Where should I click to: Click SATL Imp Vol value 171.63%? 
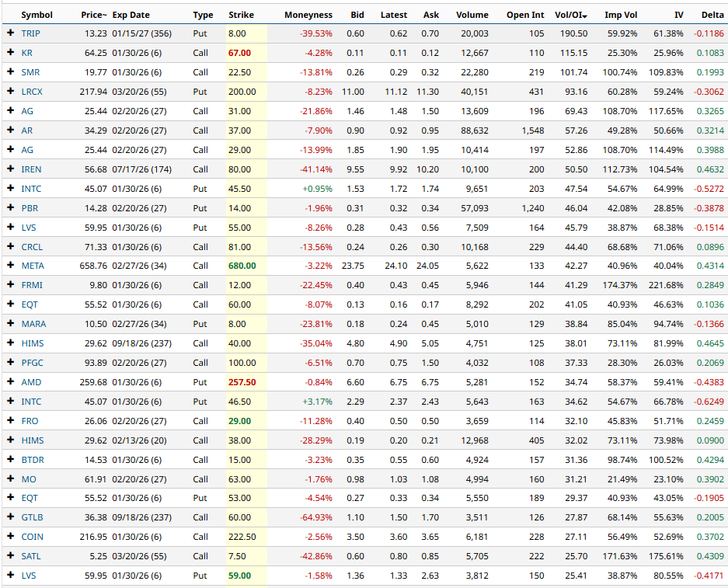point(620,556)
